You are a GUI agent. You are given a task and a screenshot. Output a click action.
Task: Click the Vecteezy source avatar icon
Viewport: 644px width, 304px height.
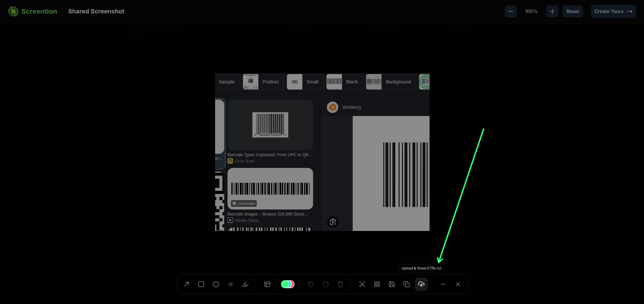333,107
